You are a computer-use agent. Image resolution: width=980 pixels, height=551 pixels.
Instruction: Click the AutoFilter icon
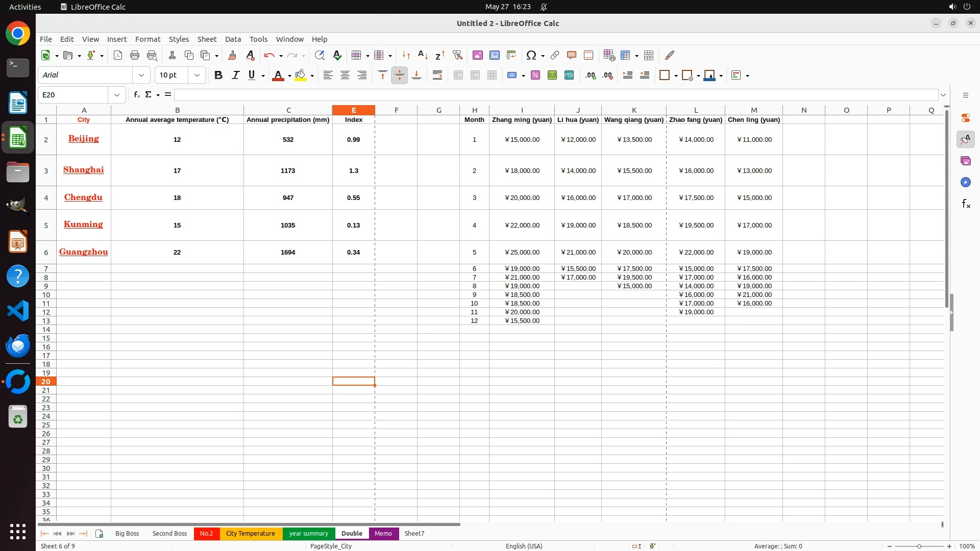(x=457, y=55)
